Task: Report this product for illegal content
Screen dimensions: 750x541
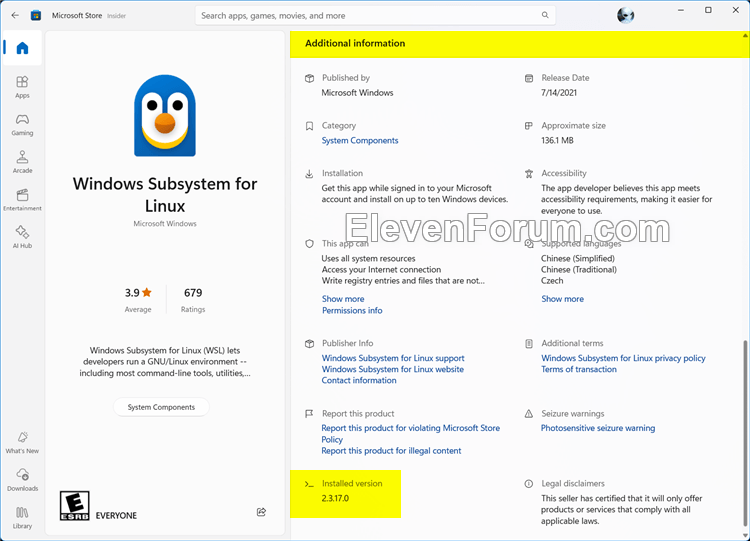Action: pyautogui.click(x=391, y=451)
